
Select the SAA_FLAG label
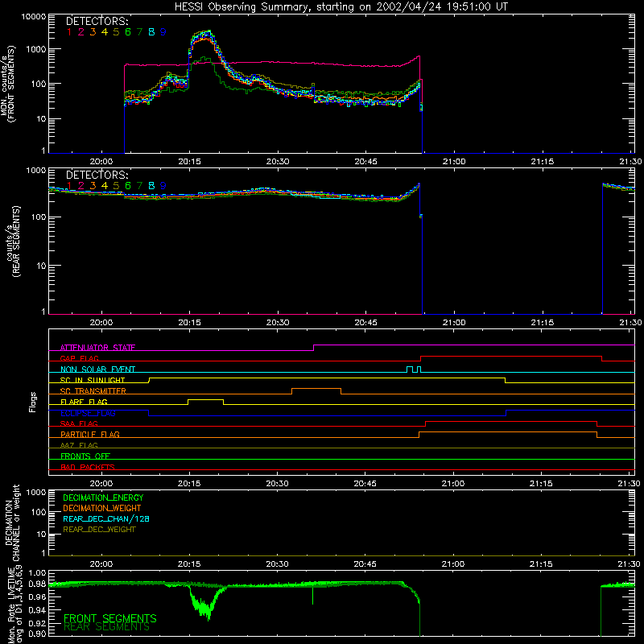(79, 423)
